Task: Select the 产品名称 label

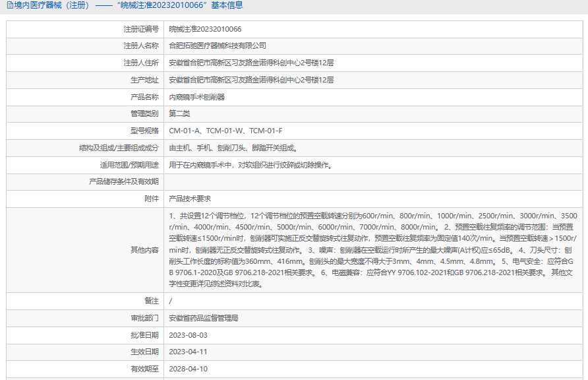Action: click(145, 97)
